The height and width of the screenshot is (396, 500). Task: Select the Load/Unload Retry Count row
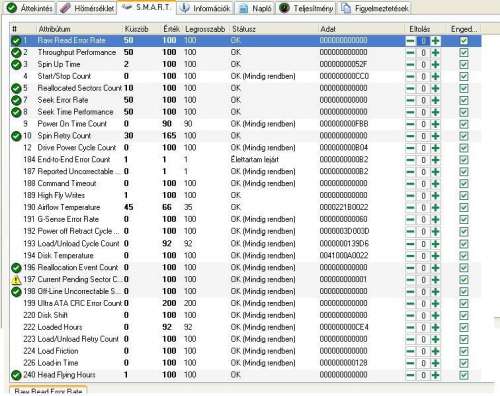[x=246, y=339]
